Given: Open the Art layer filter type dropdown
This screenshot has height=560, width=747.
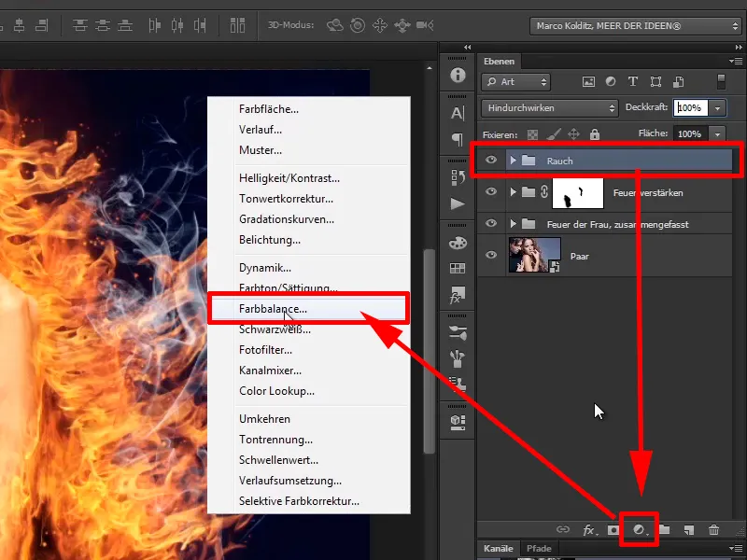Looking at the screenshot, I should click(516, 82).
